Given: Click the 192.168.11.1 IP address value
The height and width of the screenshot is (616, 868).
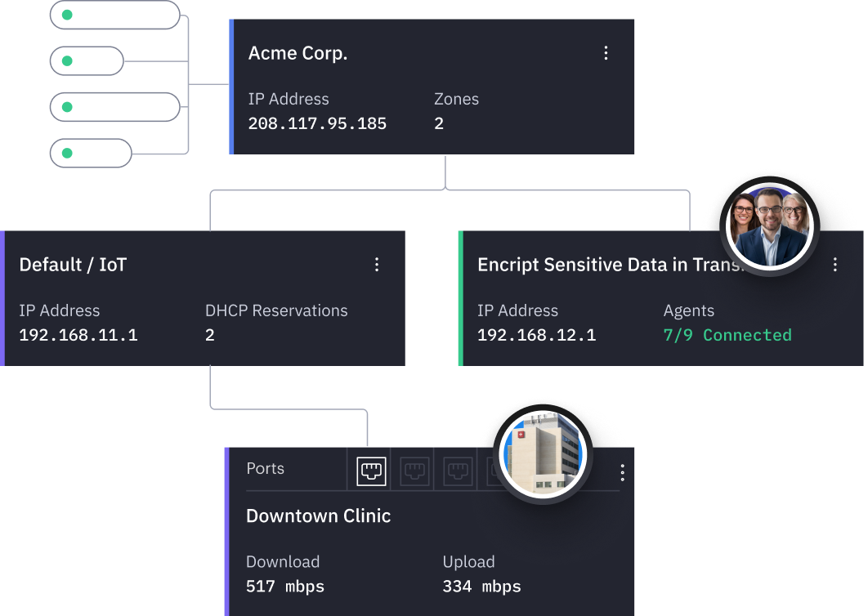Looking at the screenshot, I should 78,335.
